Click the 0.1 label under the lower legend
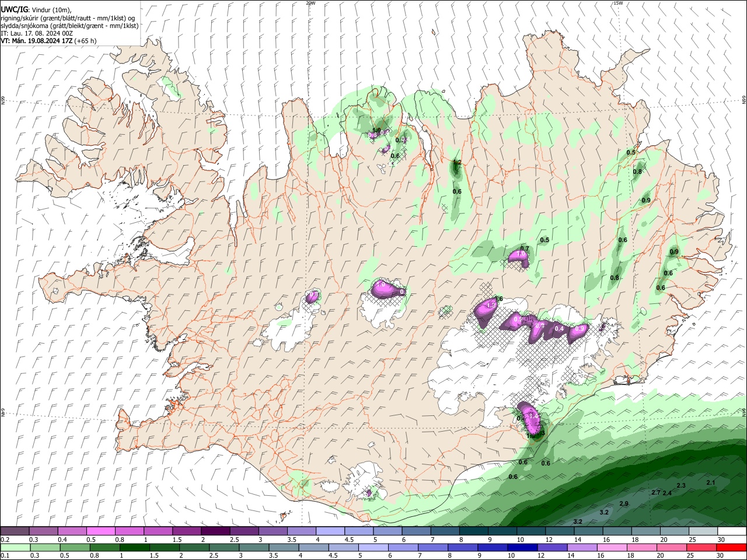This screenshot has width=747, height=560. tap(5, 556)
